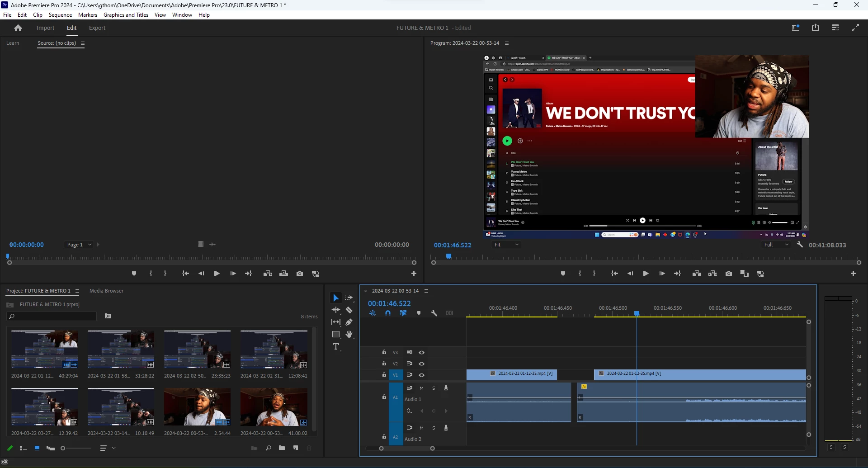This screenshot has height=468, width=868.
Task: Step forward one frame in Program monitor
Action: tap(662, 274)
